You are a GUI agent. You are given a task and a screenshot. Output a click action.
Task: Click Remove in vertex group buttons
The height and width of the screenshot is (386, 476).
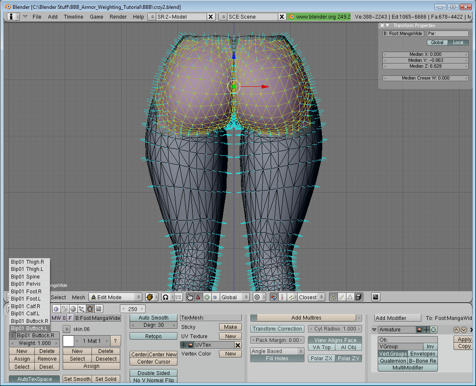(x=47, y=359)
